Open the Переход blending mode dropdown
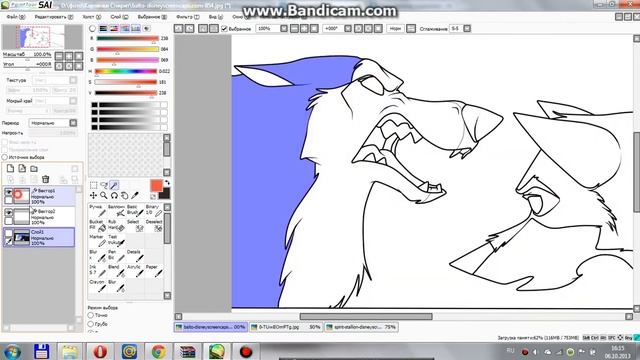The width and height of the screenshot is (640, 360). 53,123
